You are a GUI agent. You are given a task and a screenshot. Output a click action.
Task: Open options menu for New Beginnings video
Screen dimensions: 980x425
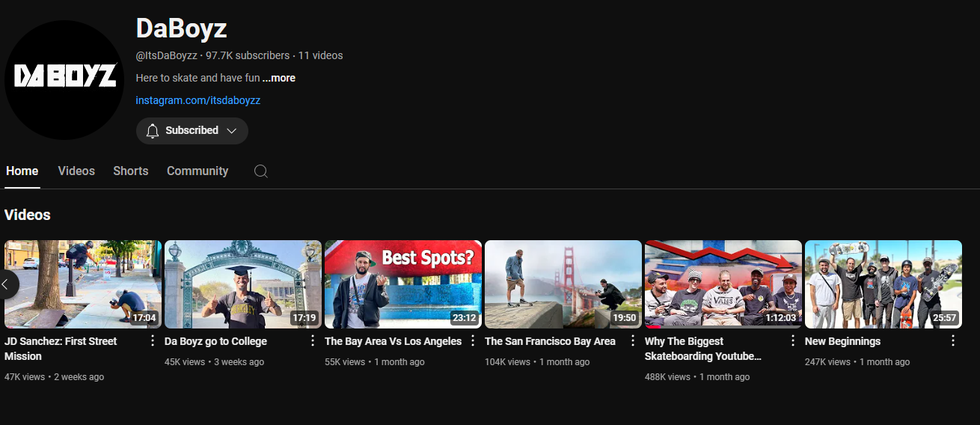[x=953, y=341]
